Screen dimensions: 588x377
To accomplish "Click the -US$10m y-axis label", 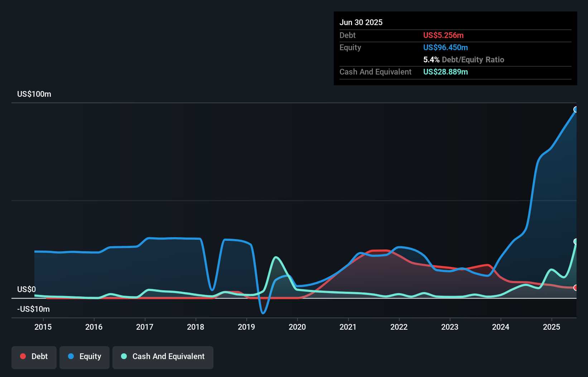I will coord(34,309).
